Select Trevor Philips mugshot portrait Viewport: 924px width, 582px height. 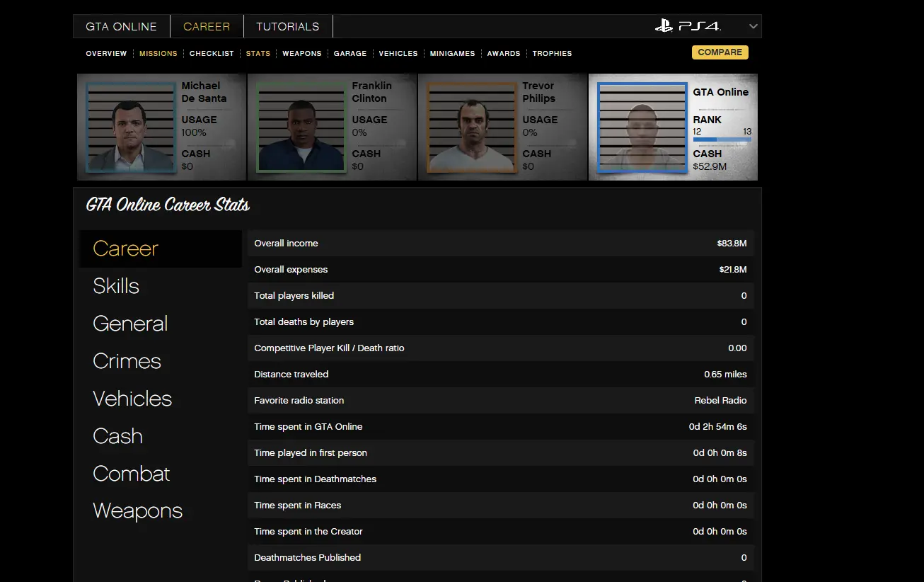[472, 127]
